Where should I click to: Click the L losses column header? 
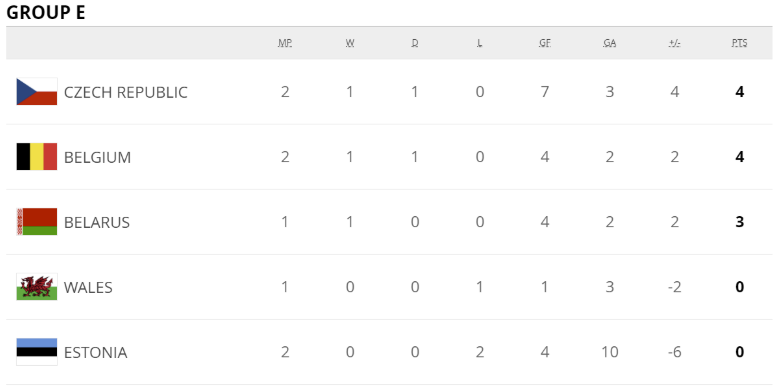tap(480, 43)
